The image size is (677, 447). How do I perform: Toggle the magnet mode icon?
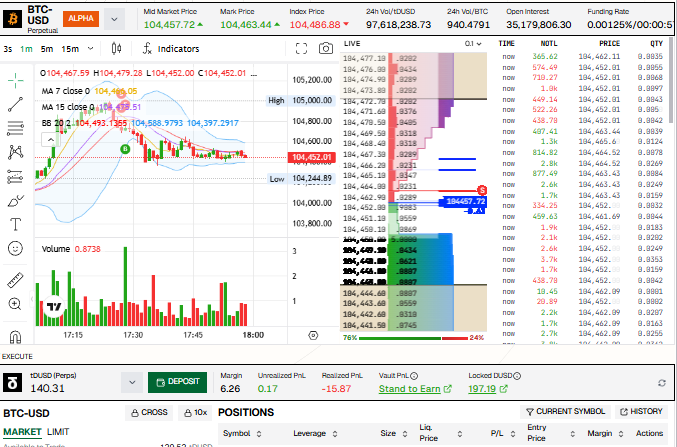click(16, 336)
